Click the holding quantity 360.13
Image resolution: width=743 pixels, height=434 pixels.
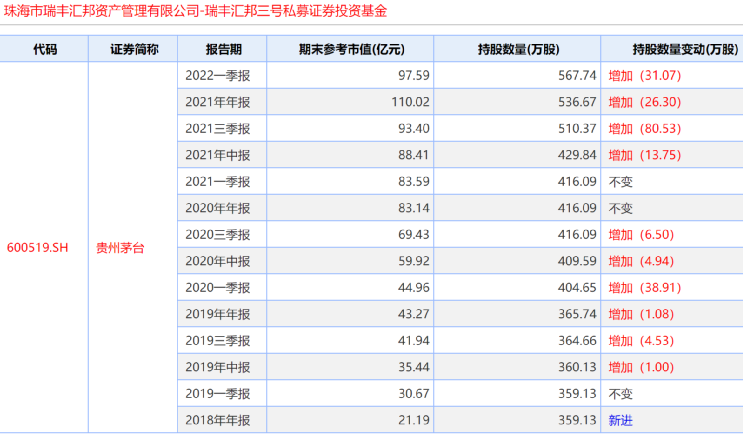click(x=577, y=367)
